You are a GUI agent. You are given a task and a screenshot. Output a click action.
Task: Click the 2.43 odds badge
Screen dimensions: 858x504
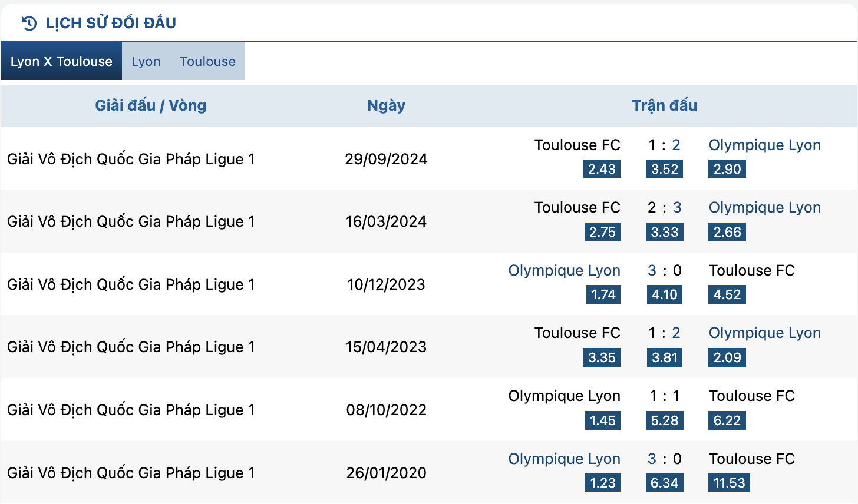tap(602, 170)
